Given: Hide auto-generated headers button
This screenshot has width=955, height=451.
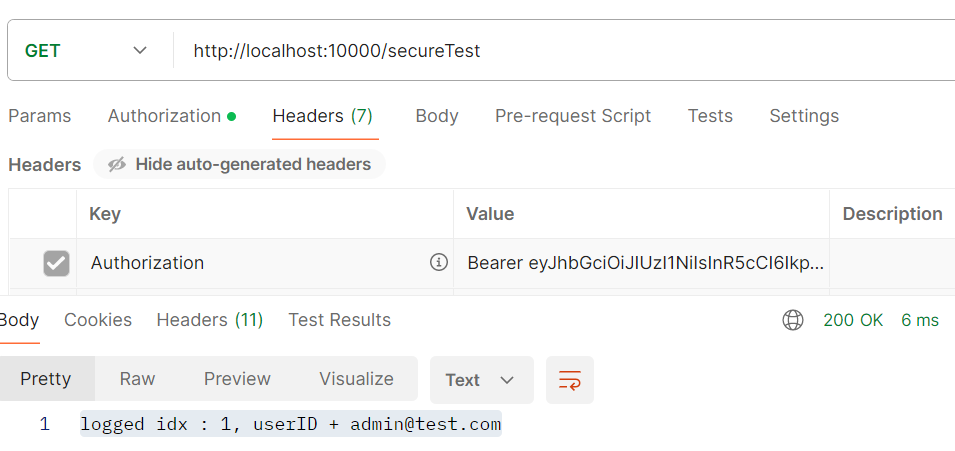Looking at the screenshot, I should (x=239, y=165).
